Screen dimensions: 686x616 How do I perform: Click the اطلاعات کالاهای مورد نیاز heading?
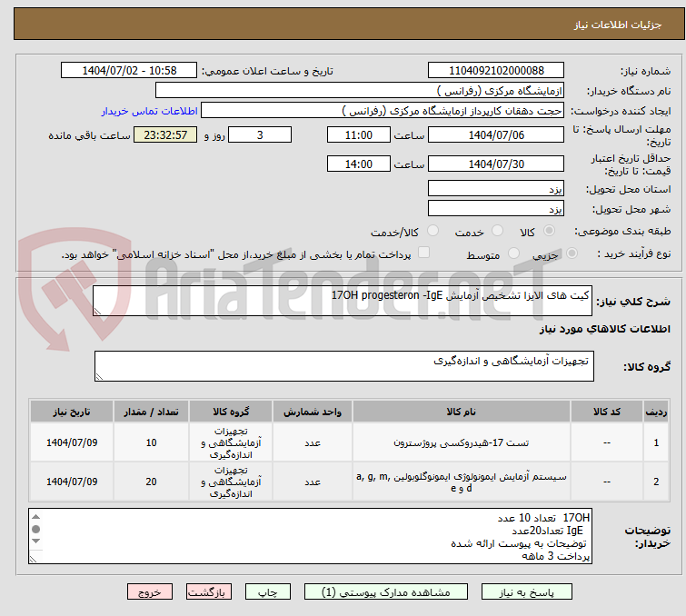click(604, 329)
